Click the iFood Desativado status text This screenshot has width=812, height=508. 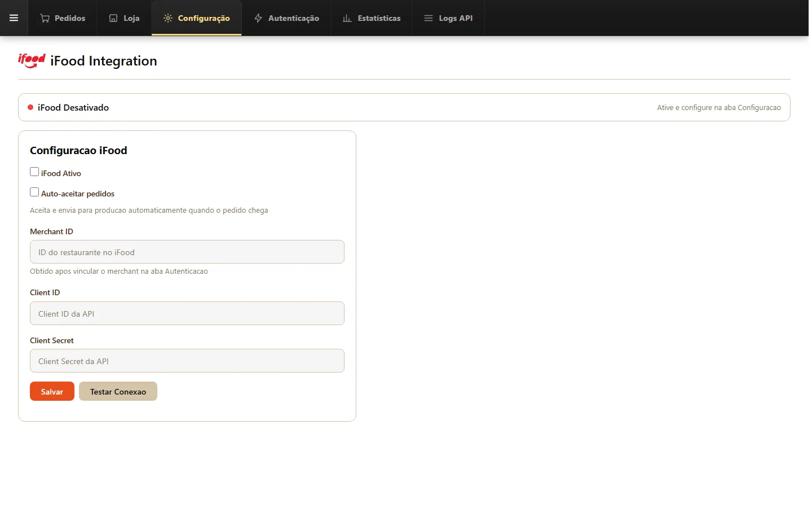[x=73, y=107]
